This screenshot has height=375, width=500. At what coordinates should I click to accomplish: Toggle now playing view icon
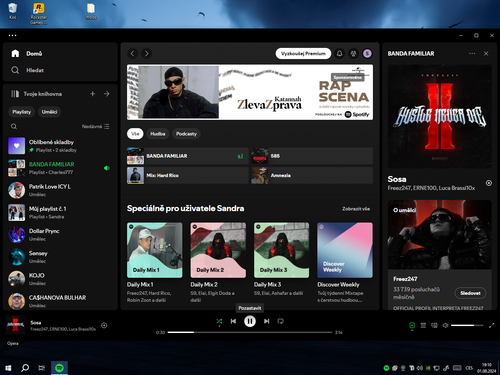click(412, 325)
